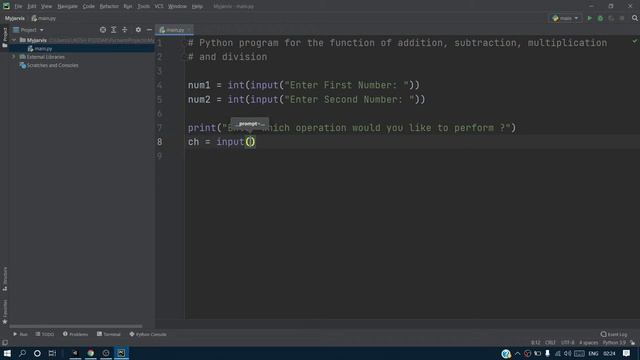The height and width of the screenshot is (360, 640).
Task: Place cursor inside the input() parentheses
Action: pyautogui.click(x=250, y=142)
